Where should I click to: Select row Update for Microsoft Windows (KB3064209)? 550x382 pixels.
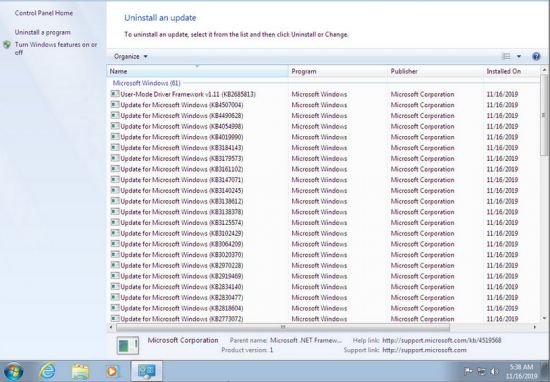(x=323, y=244)
